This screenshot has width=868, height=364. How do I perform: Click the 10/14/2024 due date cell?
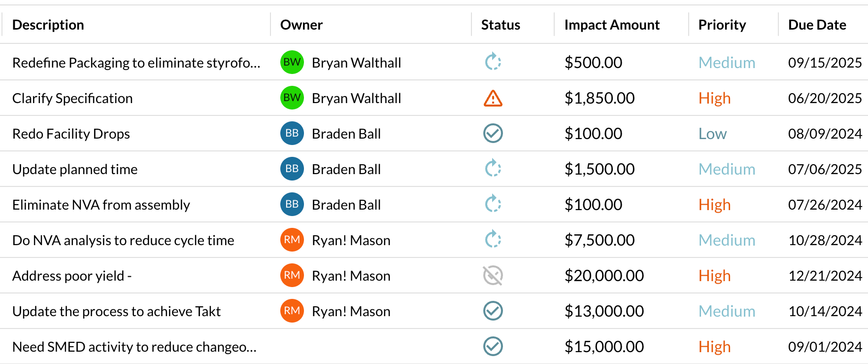(825, 311)
